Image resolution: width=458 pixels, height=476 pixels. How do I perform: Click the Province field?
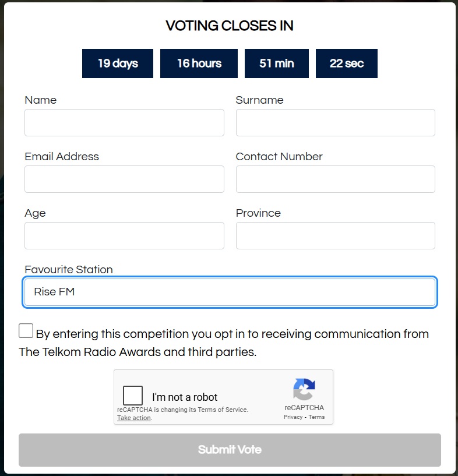[x=335, y=235]
